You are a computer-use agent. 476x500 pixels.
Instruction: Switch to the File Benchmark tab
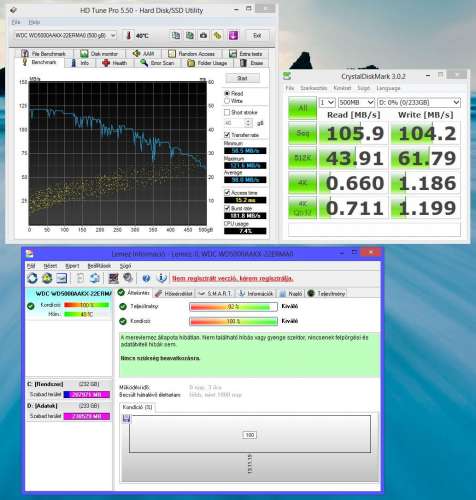click(x=43, y=54)
